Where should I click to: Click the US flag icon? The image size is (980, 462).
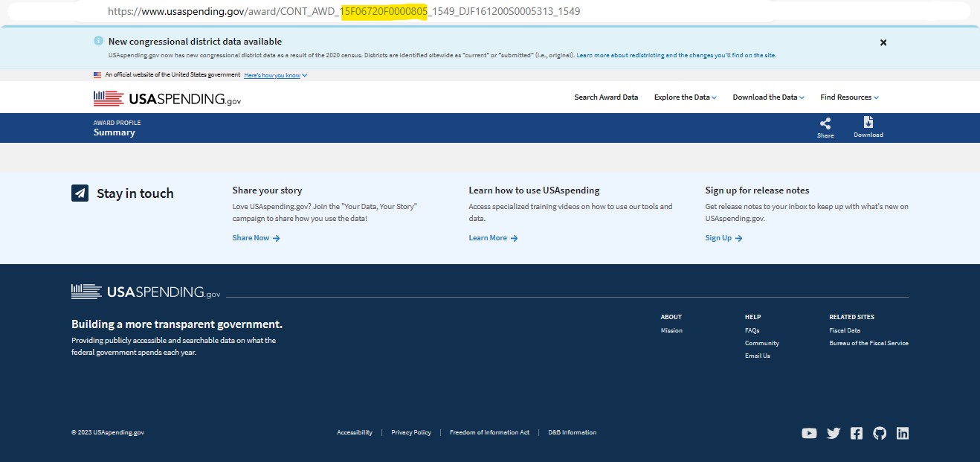pyautogui.click(x=97, y=75)
